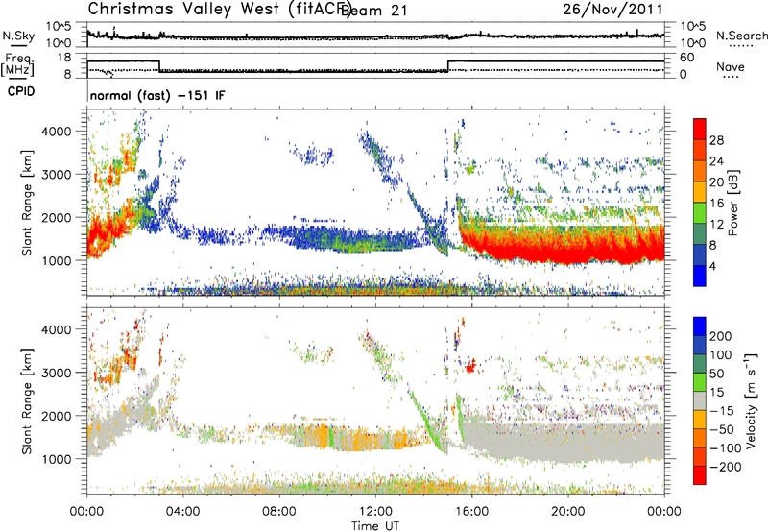
Task: Select the "N.Sky" legend label
Action: 18,36
